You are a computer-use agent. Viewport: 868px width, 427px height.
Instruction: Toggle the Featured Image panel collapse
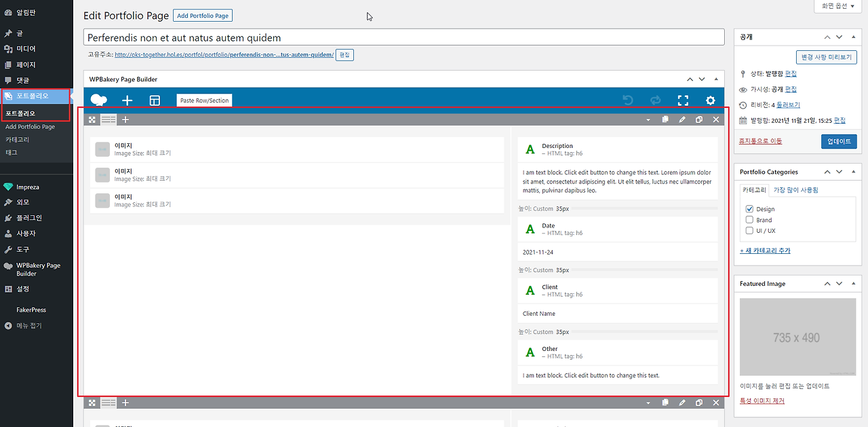[x=854, y=284]
